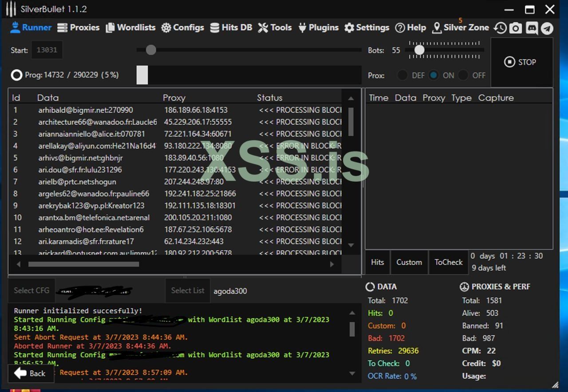The height and width of the screenshot is (392, 568).
Task: Go to the Configs section
Action: pyautogui.click(x=182, y=28)
